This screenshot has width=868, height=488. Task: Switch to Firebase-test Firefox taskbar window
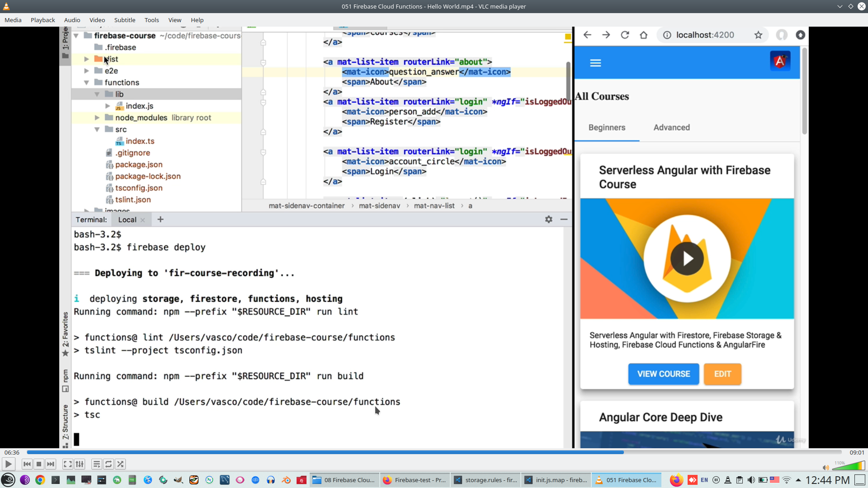(415, 480)
